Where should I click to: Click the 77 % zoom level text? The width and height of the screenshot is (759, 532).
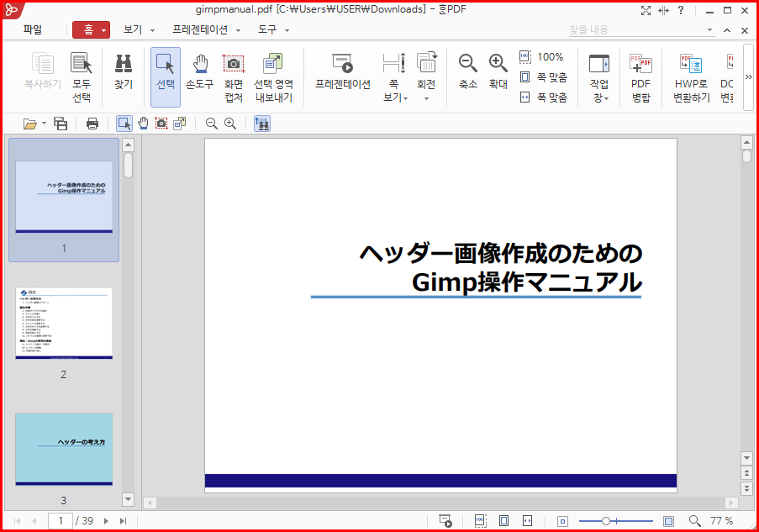[x=721, y=521]
